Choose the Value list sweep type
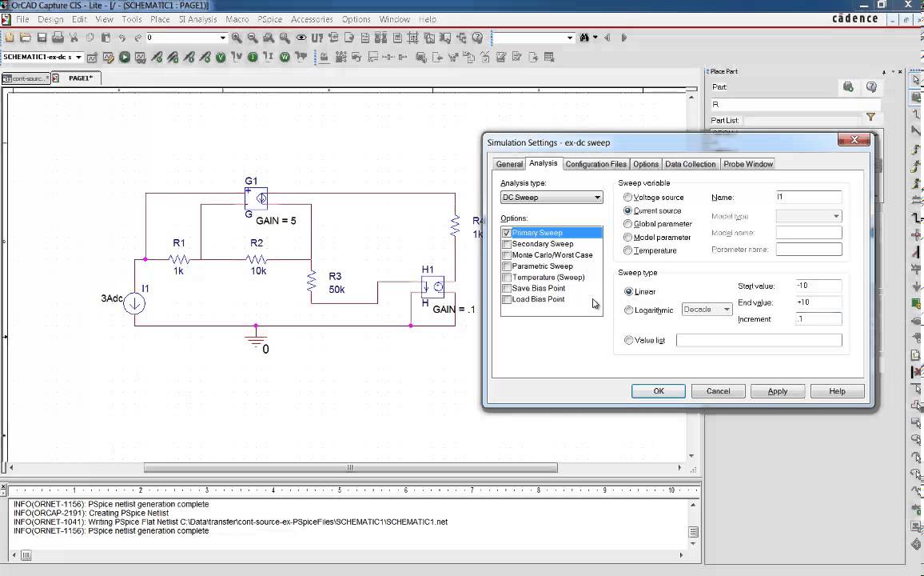The image size is (924, 576). point(629,340)
